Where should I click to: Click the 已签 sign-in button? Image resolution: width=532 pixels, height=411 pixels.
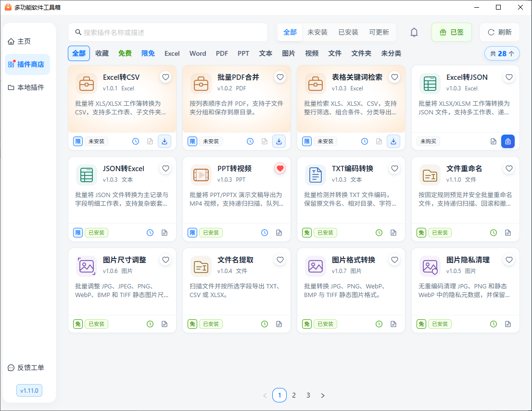(451, 32)
